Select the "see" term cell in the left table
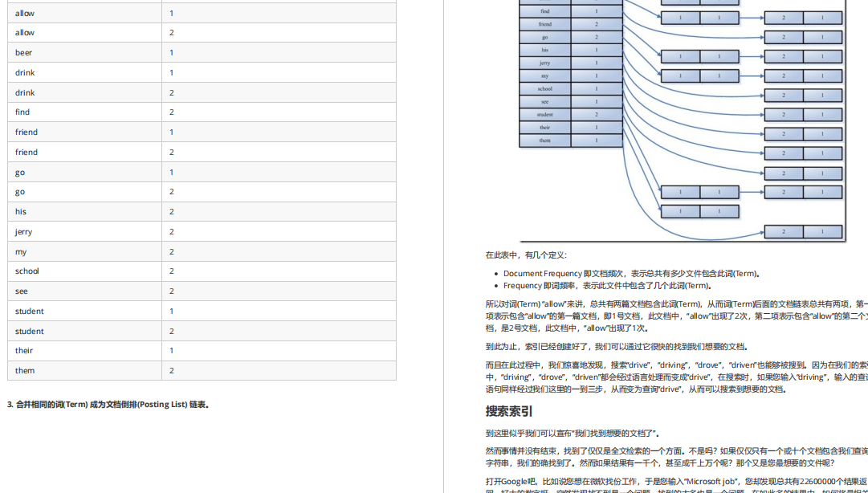This screenshot has width=868, height=493. pyautogui.click(x=84, y=291)
